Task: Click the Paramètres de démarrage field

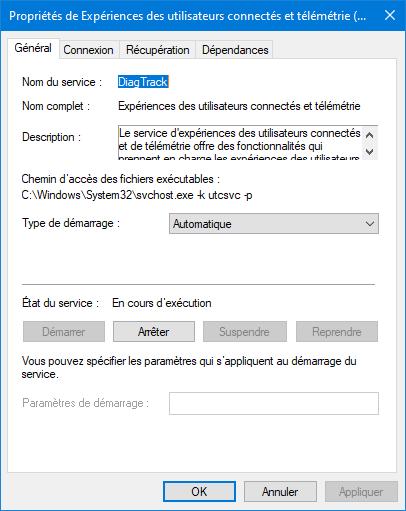Action: pos(274,403)
